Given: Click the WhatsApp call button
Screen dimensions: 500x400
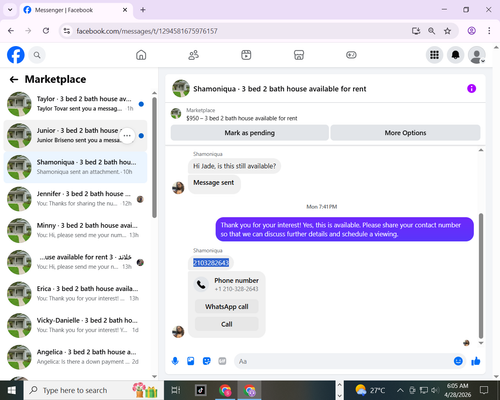Looking at the screenshot, I should pos(227,307).
